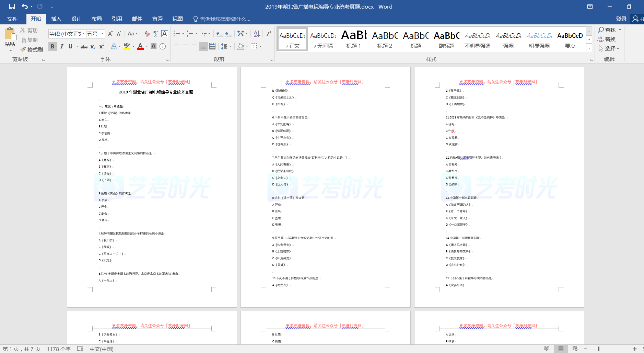The height and width of the screenshot is (353, 644).
Task: Increase indent of paragraph
Action: point(229,34)
